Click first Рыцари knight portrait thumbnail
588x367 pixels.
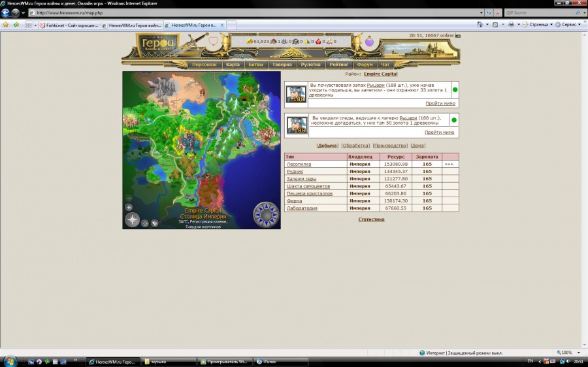pos(296,94)
